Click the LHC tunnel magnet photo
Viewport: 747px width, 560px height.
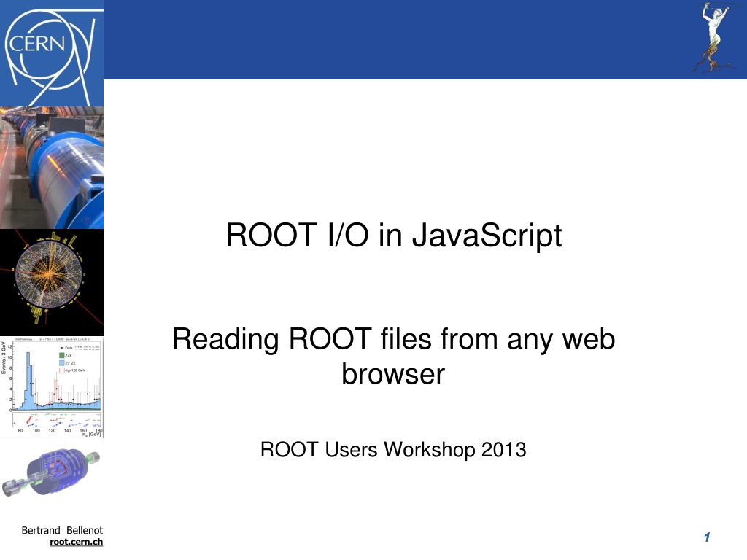click(x=52, y=168)
